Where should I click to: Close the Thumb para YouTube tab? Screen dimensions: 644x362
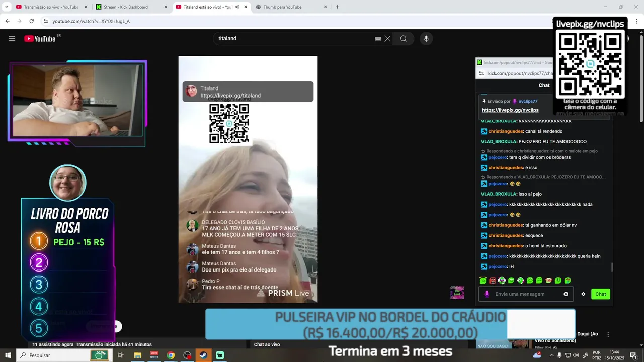click(325, 7)
